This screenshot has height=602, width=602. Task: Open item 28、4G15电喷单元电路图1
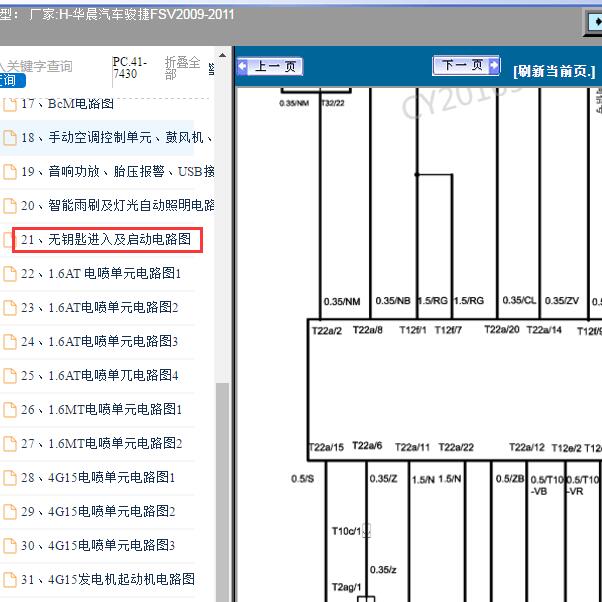[98, 478]
